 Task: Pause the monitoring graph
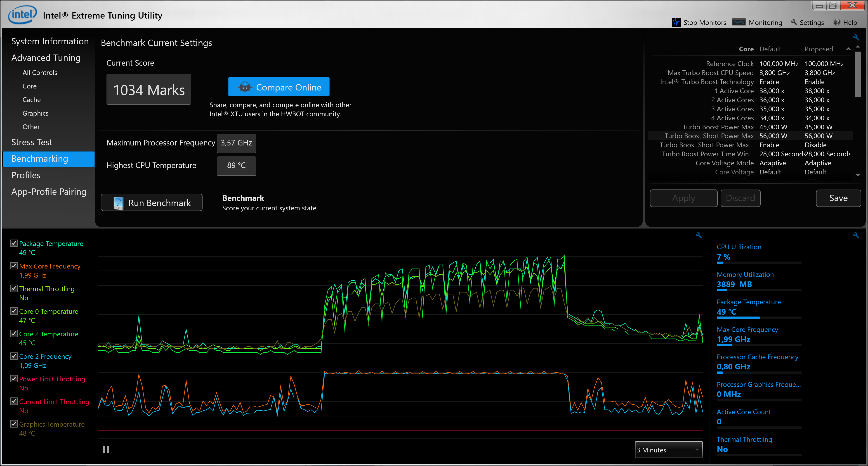point(106,449)
